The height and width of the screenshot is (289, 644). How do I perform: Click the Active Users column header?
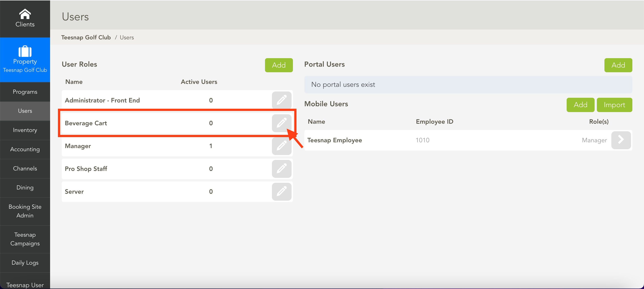[x=199, y=82]
